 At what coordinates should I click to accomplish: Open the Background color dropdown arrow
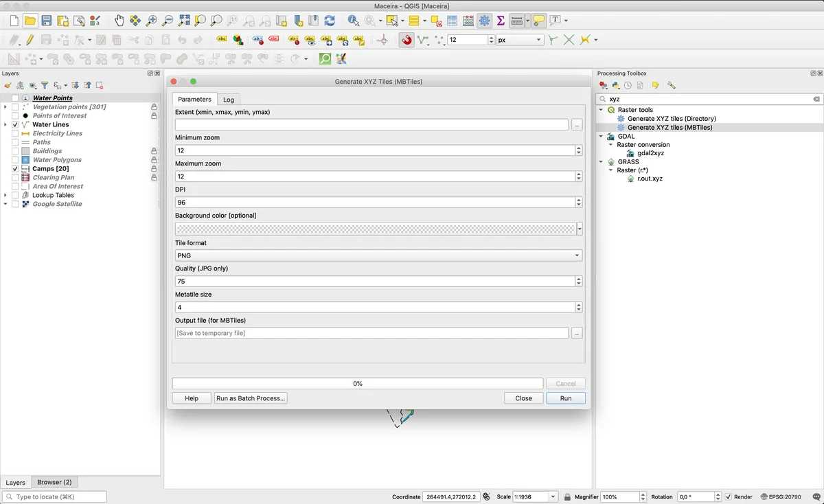(580, 229)
